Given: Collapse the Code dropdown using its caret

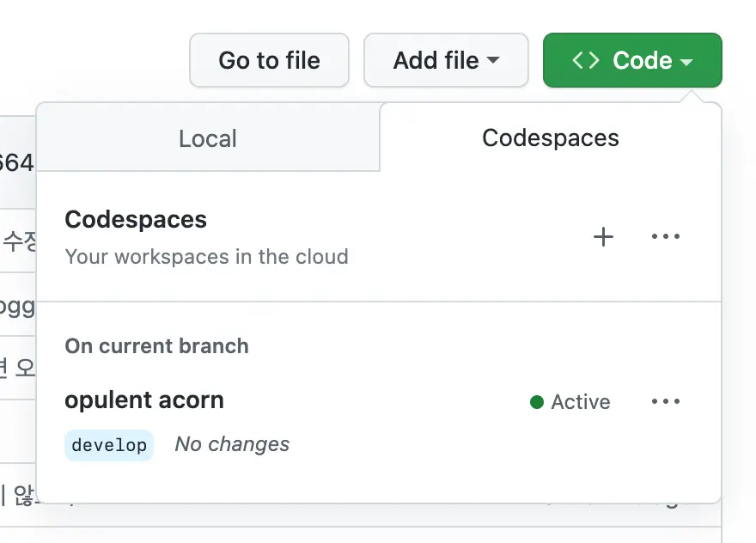Looking at the screenshot, I should click(686, 62).
